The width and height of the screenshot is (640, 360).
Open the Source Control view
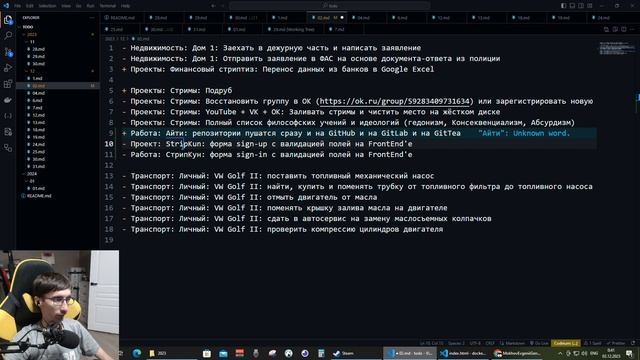8,52
